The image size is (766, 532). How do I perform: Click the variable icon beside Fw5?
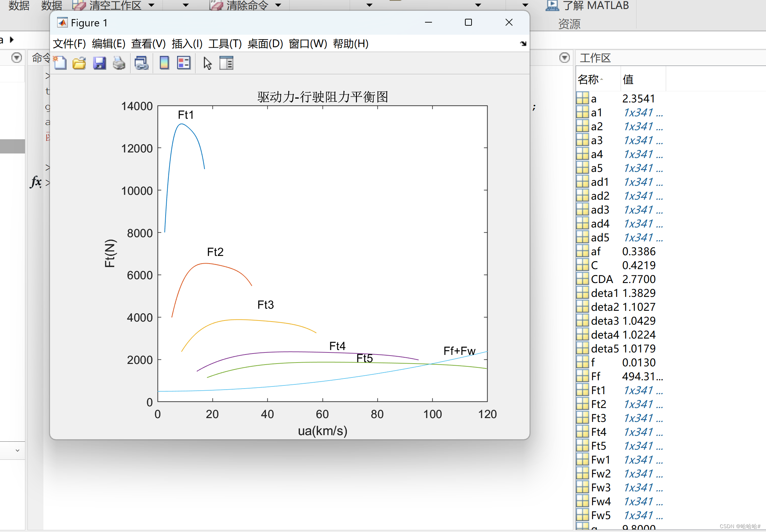point(582,515)
